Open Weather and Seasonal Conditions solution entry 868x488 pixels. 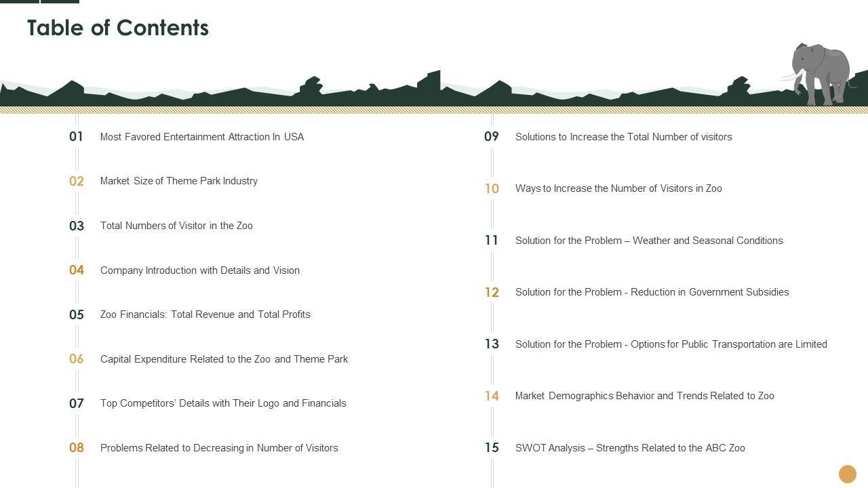[649, 241]
